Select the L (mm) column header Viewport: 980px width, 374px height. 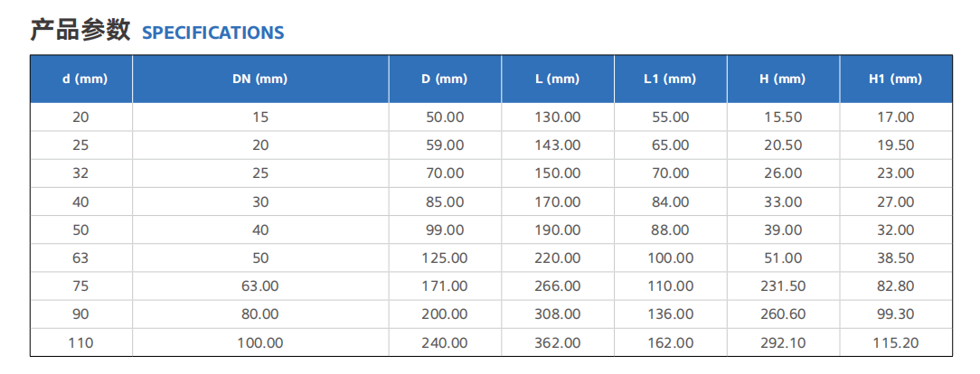click(558, 79)
